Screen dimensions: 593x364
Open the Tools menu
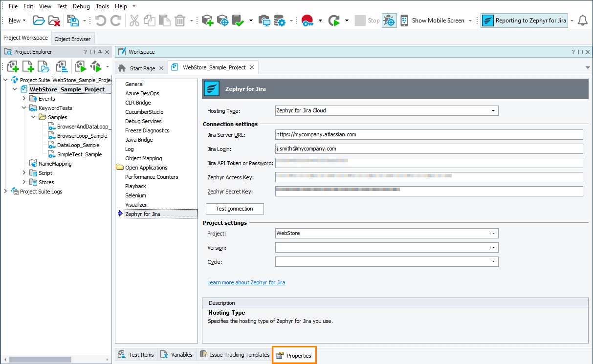pyautogui.click(x=102, y=6)
